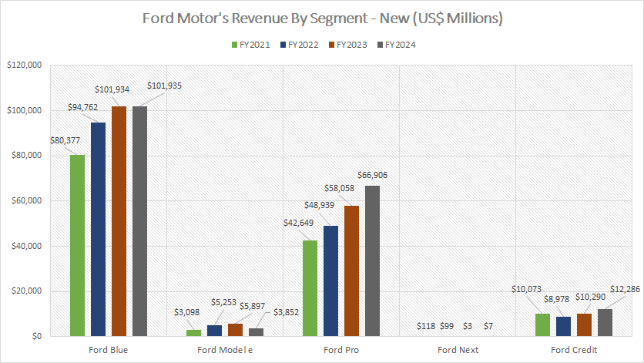Click the $60,000 axis label

(x=27, y=200)
